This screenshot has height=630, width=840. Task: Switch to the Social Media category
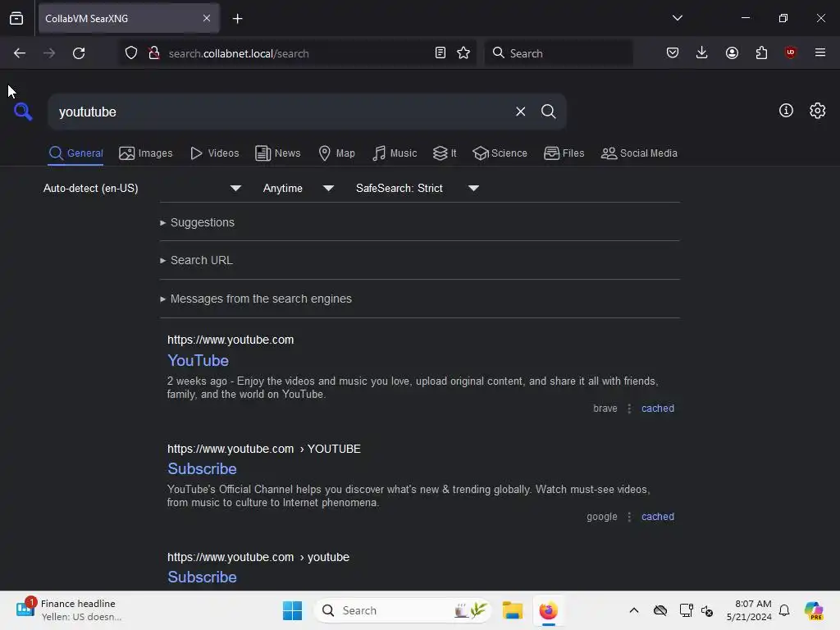point(639,153)
